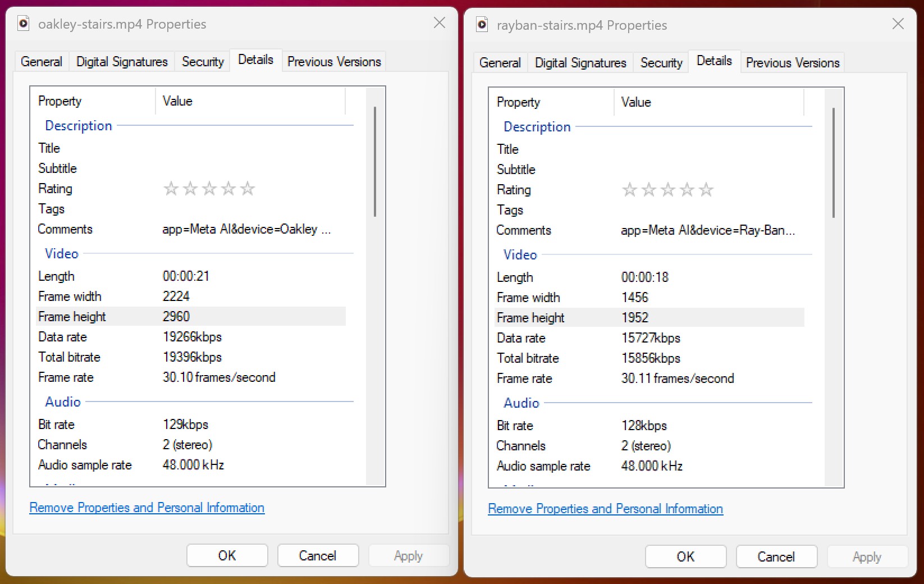
Task: Click Remove Properties link in oakley window
Action: 147,508
